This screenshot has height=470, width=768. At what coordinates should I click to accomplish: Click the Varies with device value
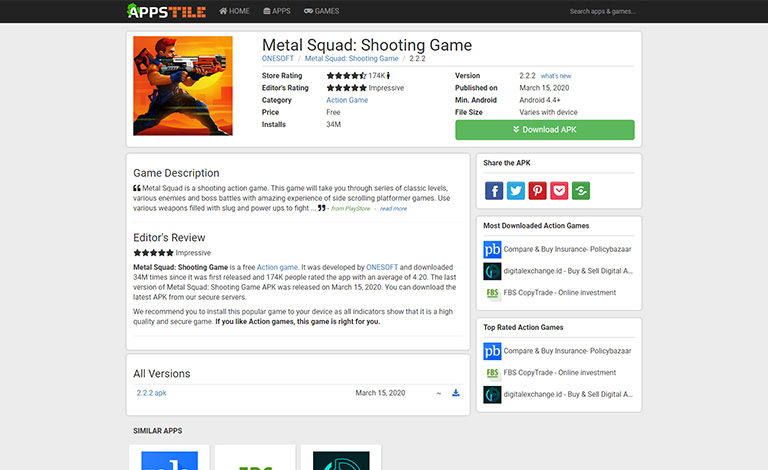(548, 112)
